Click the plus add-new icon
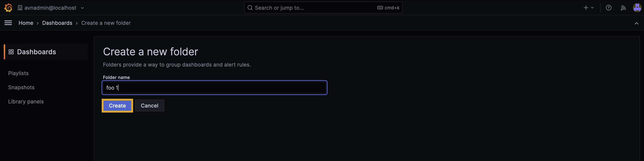 tap(586, 8)
